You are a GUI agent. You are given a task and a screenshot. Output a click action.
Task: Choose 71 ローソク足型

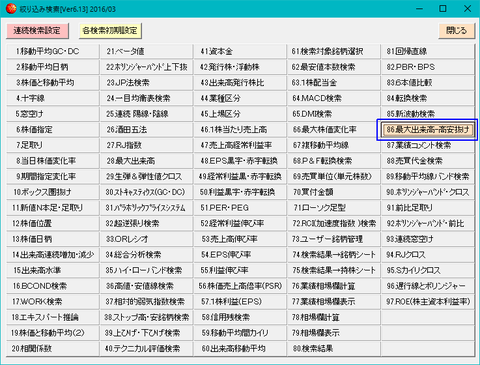(x=334, y=208)
